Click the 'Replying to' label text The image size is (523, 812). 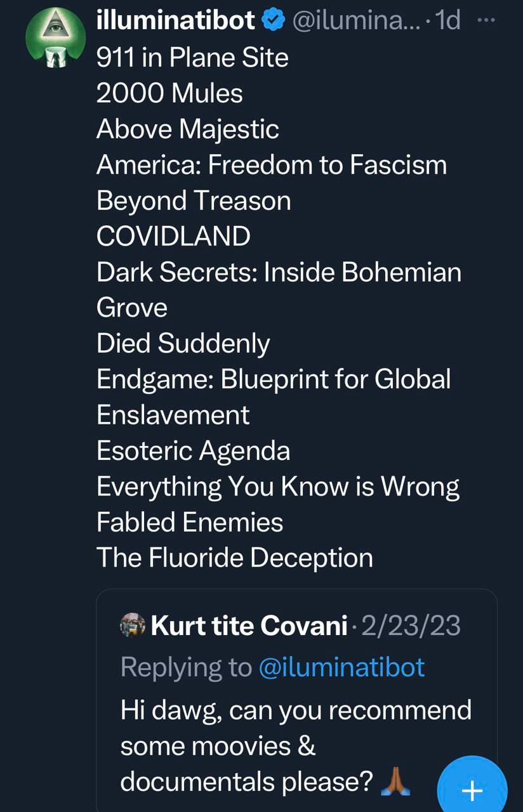186,667
